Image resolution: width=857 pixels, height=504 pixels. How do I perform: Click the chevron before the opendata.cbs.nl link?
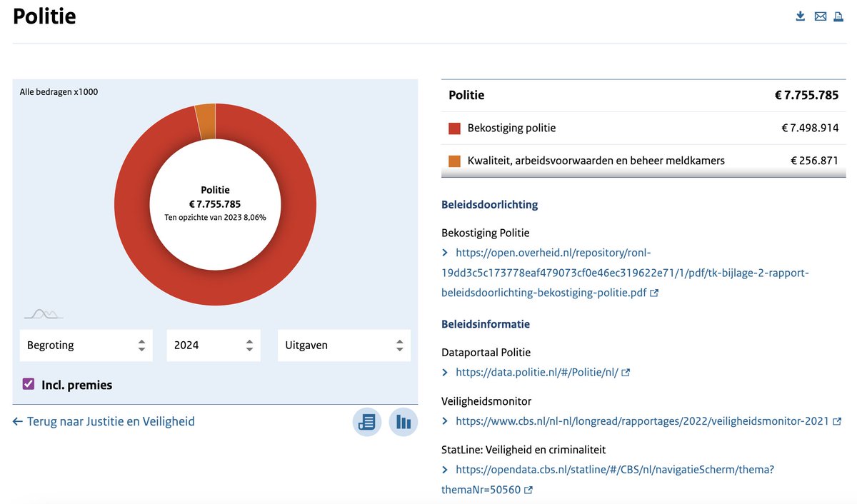(445, 470)
